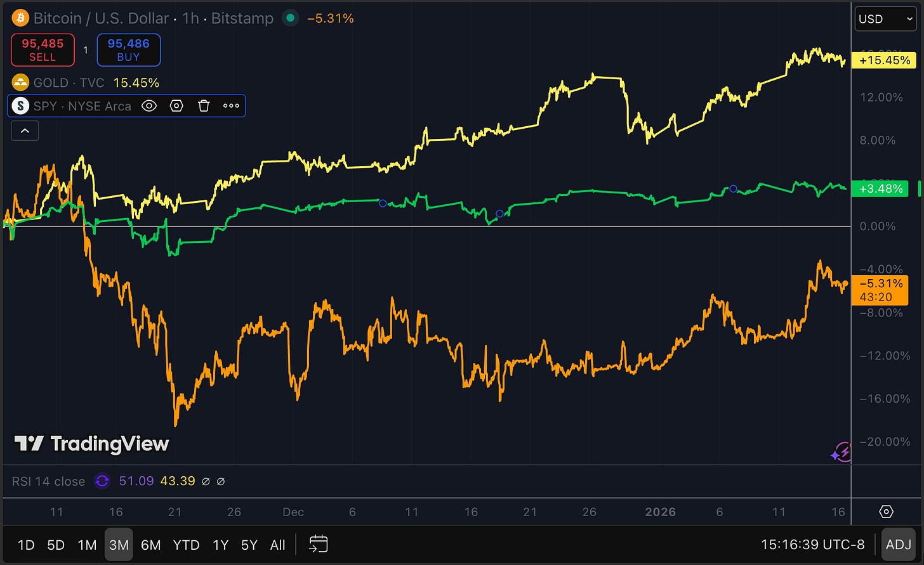The width and height of the screenshot is (924, 565).
Task: Select the 6M time range
Action: pyautogui.click(x=150, y=545)
